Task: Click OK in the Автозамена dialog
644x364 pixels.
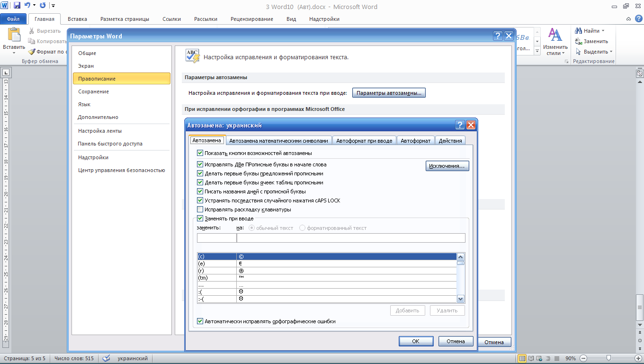Action: click(x=416, y=341)
